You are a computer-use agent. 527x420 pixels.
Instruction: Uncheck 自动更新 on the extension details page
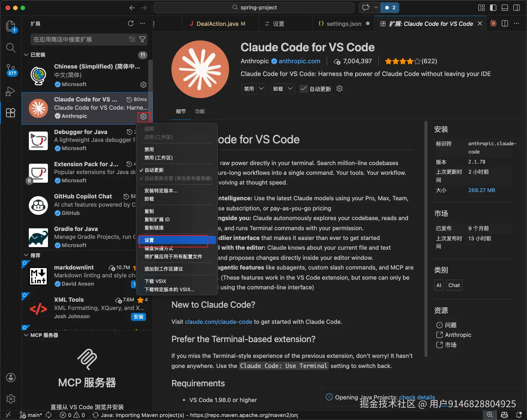pos(304,89)
